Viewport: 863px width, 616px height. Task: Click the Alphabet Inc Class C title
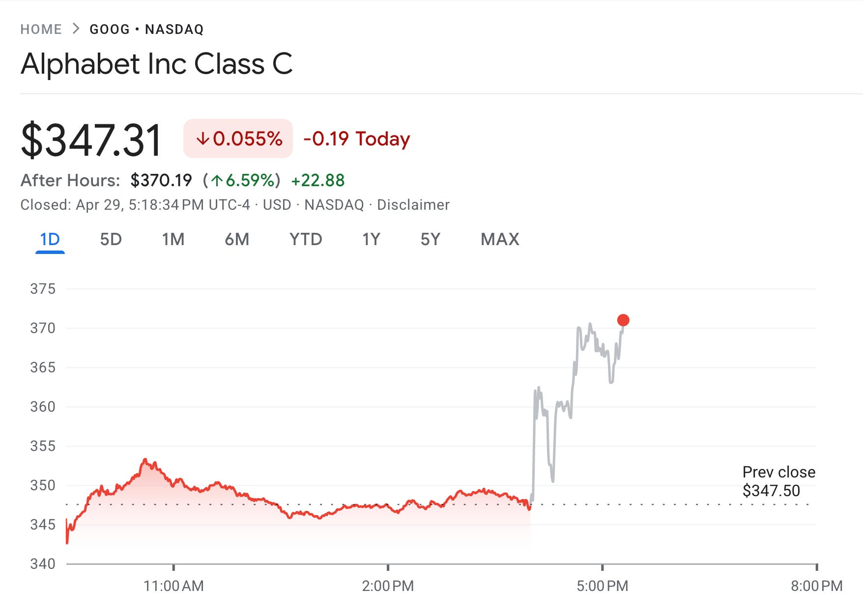click(x=156, y=64)
